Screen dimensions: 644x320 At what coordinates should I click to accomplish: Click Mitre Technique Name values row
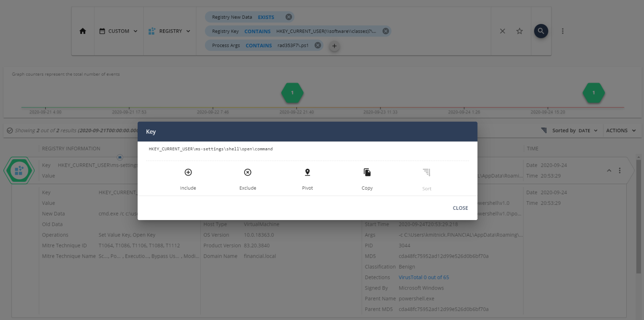point(149,256)
